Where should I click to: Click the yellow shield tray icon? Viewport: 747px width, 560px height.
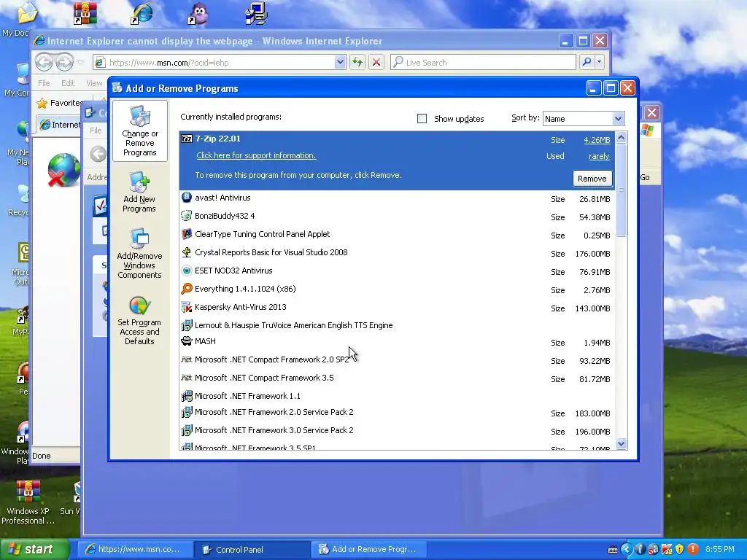tap(679, 550)
